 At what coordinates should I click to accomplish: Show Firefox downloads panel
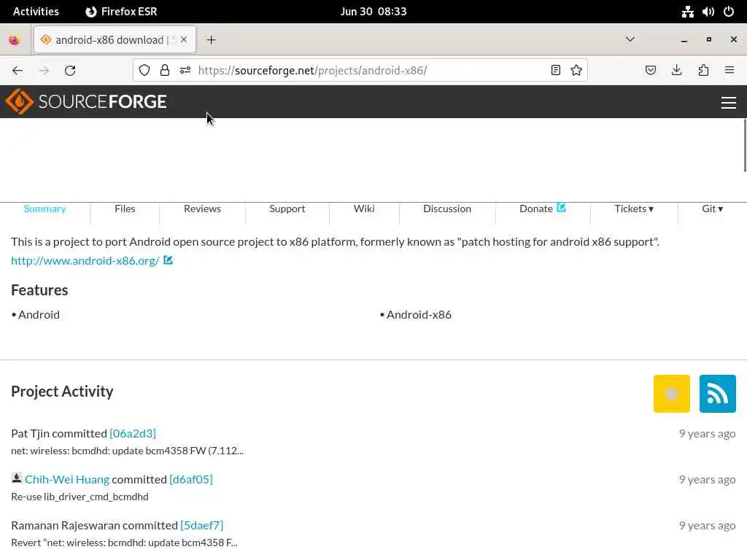point(676,71)
